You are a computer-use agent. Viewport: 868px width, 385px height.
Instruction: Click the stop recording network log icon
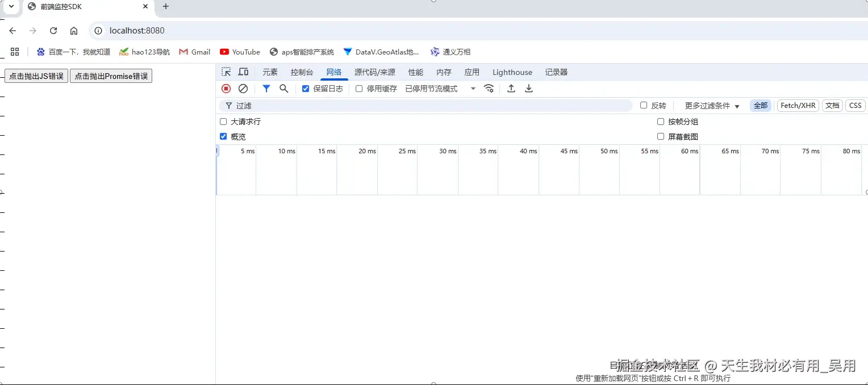pyautogui.click(x=226, y=89)
